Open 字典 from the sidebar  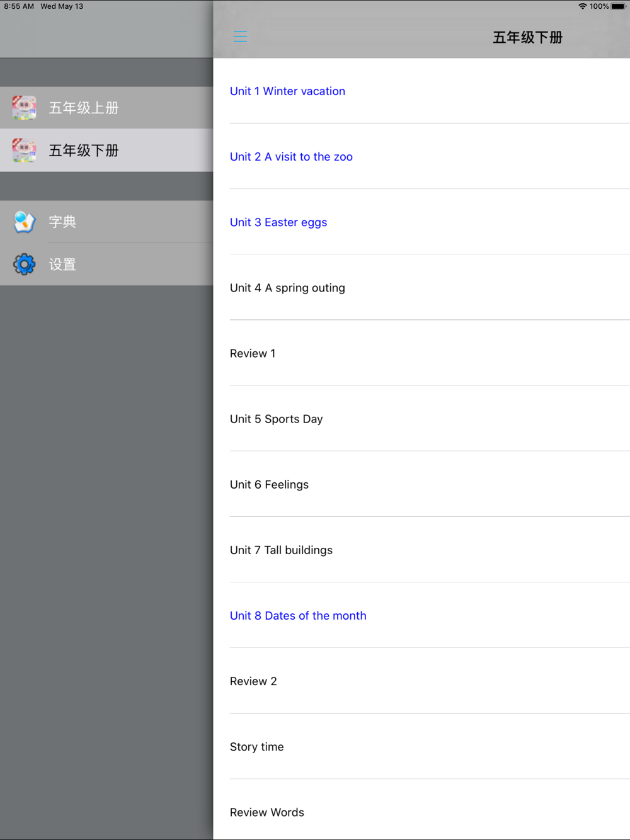[x=106, y=222]
